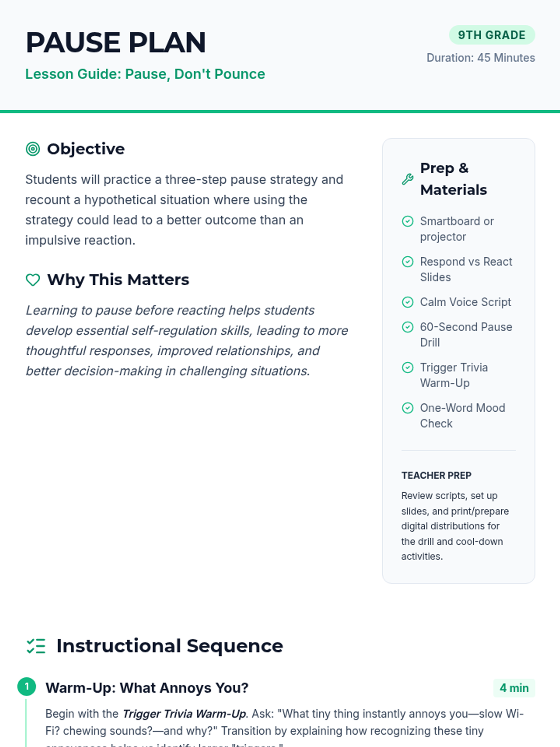Click the checklist icon beside Instructional Sequence

coord(36,646)
